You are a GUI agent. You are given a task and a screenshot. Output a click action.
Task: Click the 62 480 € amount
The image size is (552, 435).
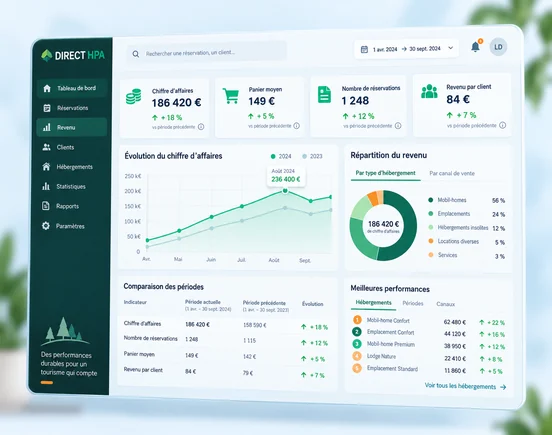pos(455,322)
